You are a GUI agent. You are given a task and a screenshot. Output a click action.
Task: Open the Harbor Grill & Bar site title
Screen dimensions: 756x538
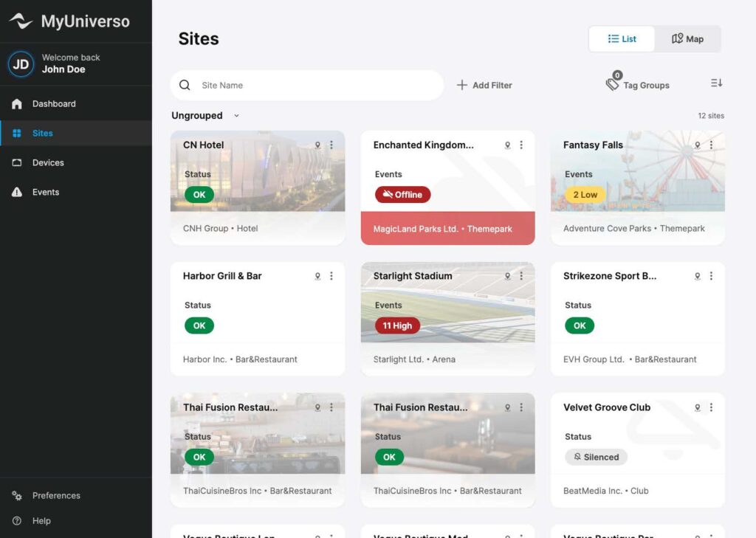click(222, 276)
